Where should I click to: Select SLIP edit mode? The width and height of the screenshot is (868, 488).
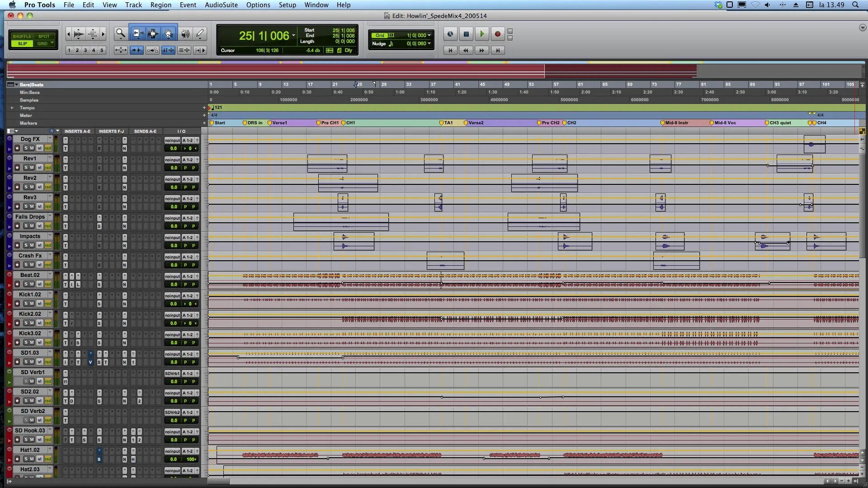(x=22, y=43)
